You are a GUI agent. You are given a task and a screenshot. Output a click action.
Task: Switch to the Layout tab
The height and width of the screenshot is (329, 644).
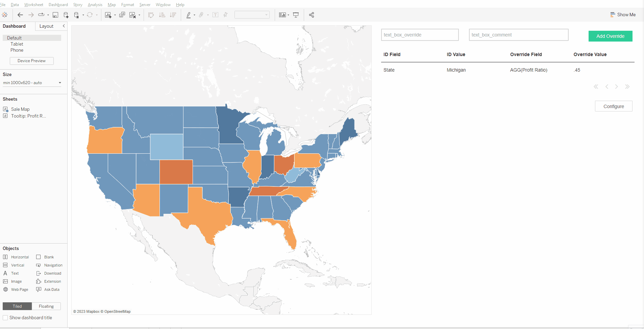(x=47, y=26)
